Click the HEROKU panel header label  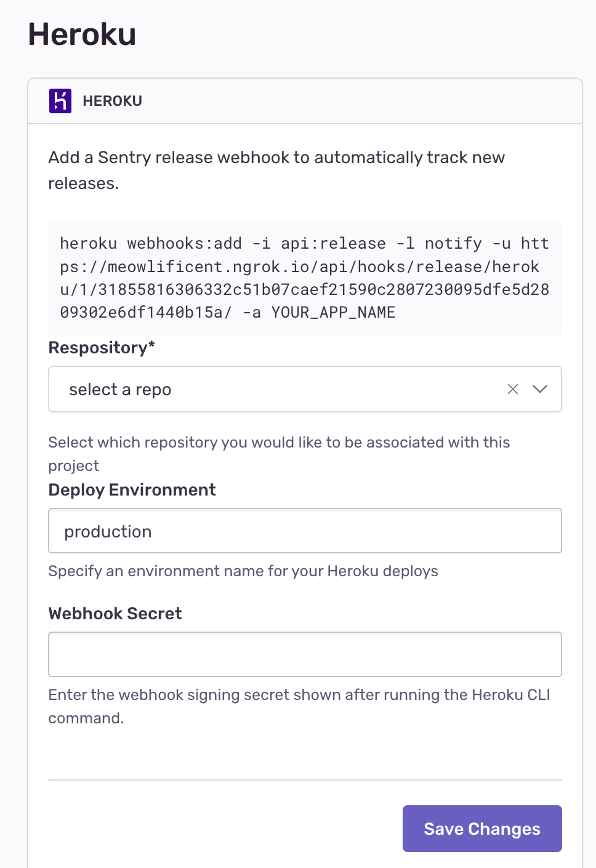point(112,101)
